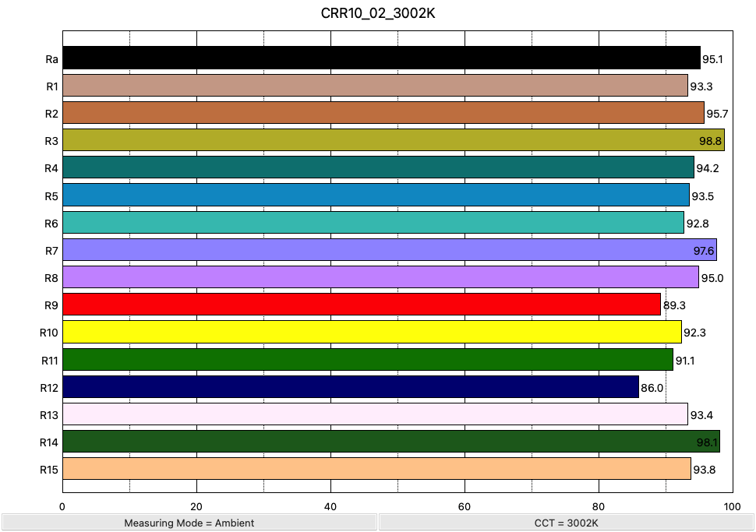Click the purple R8 bar
This screenshot has height=532, width=756.
tap(380, 277)
